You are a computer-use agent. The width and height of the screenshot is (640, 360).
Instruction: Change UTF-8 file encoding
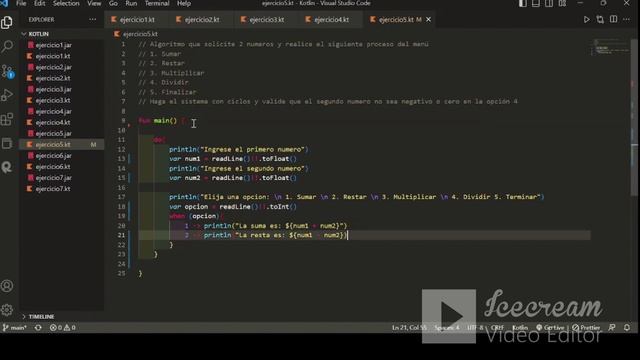coord(476,327)
